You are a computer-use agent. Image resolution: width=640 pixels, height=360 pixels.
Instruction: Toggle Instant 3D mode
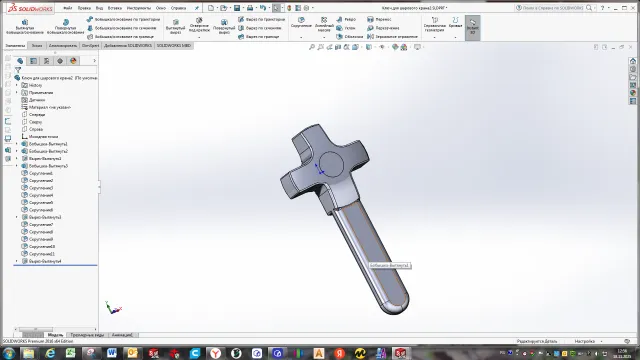click(473, 28)
